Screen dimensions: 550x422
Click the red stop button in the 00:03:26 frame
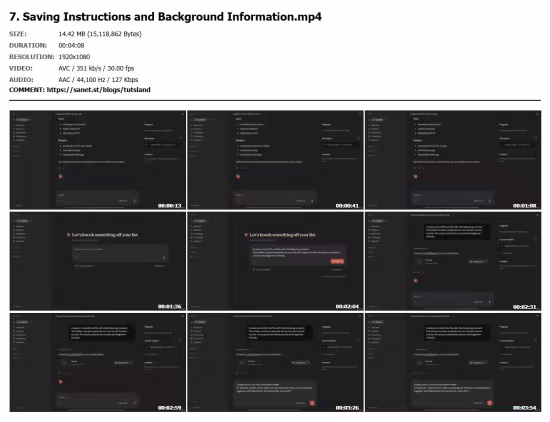[x=312, y=403]
